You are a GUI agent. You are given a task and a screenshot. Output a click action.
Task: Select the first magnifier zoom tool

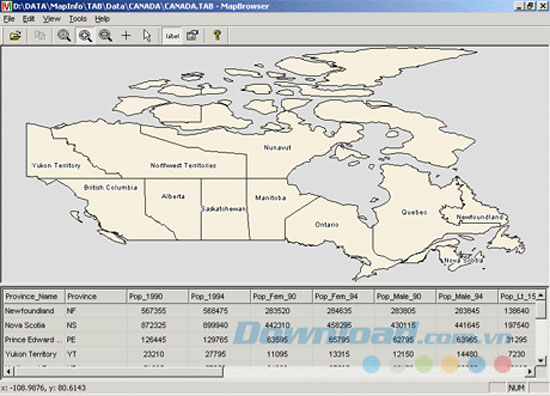[x=64, y=35]
